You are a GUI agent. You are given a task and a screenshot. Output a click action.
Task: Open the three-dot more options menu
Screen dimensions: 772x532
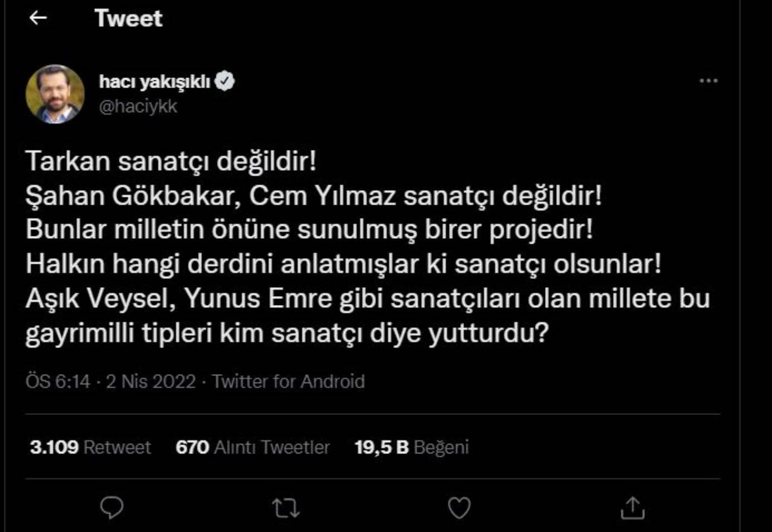[708, 81]
